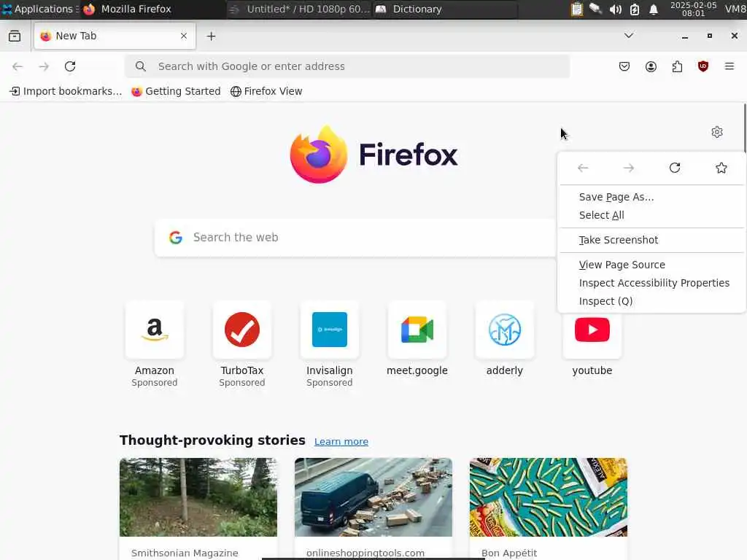Open the volume speaker tray icon

(616, 9)
